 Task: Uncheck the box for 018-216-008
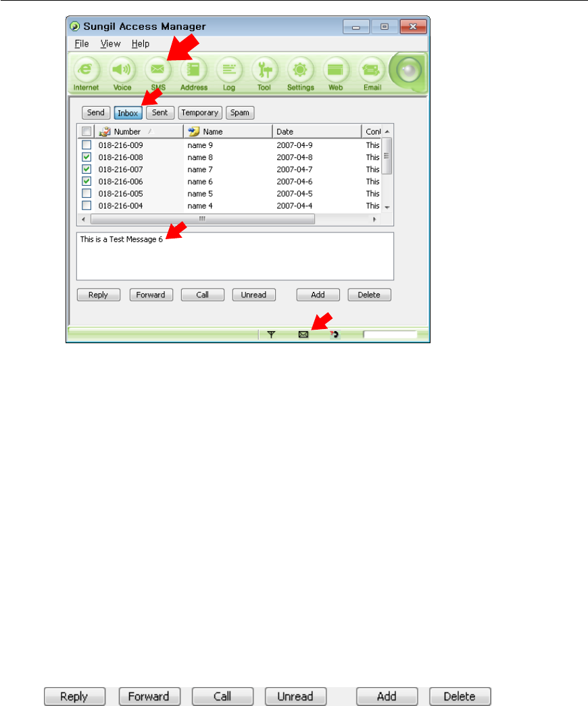coord(87,157)
